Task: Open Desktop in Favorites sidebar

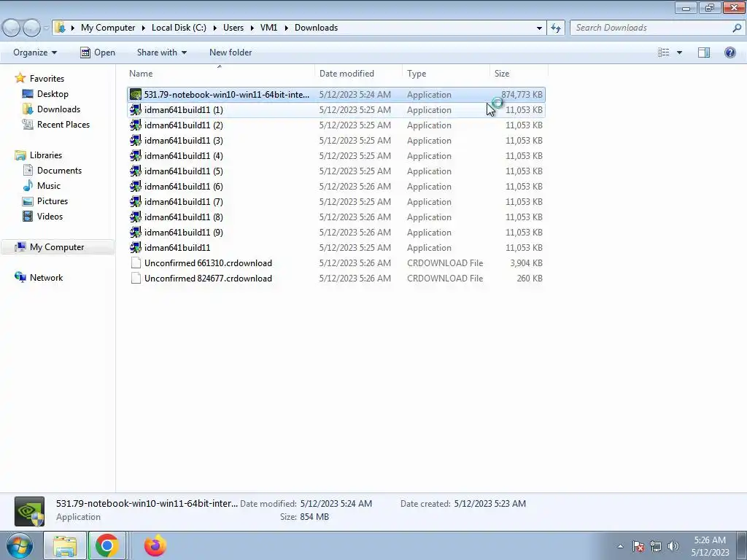Action: pyautogui.click(x=53, y=94)
